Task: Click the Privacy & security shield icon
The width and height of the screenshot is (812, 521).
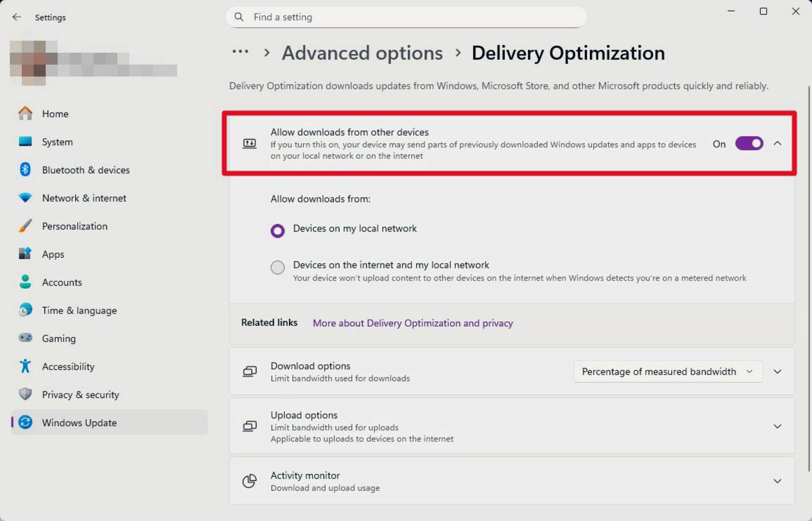Action: pyautogui.click(x=25, y=394)
